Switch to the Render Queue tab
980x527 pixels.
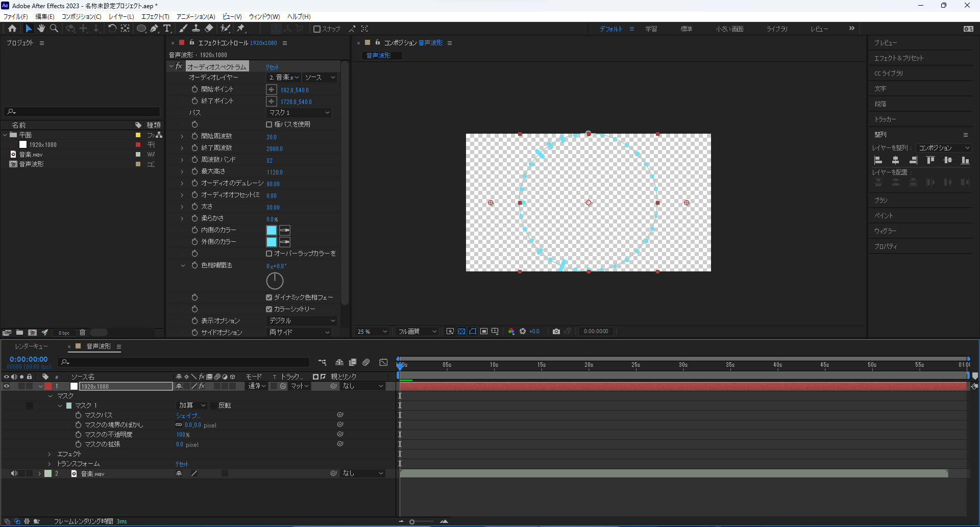click(32, 346)
